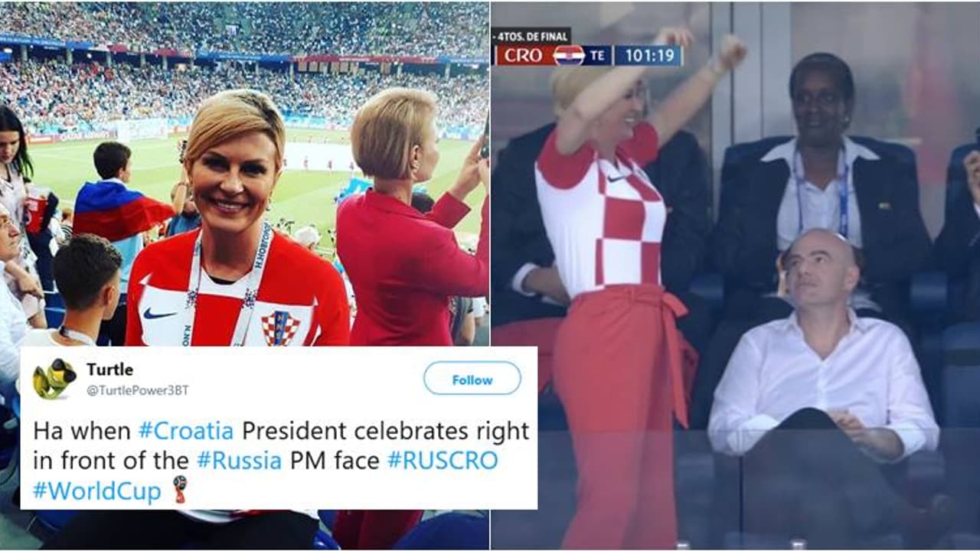This screenshot has height=551, width=980.
Task: Click the tweet text body
Action: click(280, 461)
